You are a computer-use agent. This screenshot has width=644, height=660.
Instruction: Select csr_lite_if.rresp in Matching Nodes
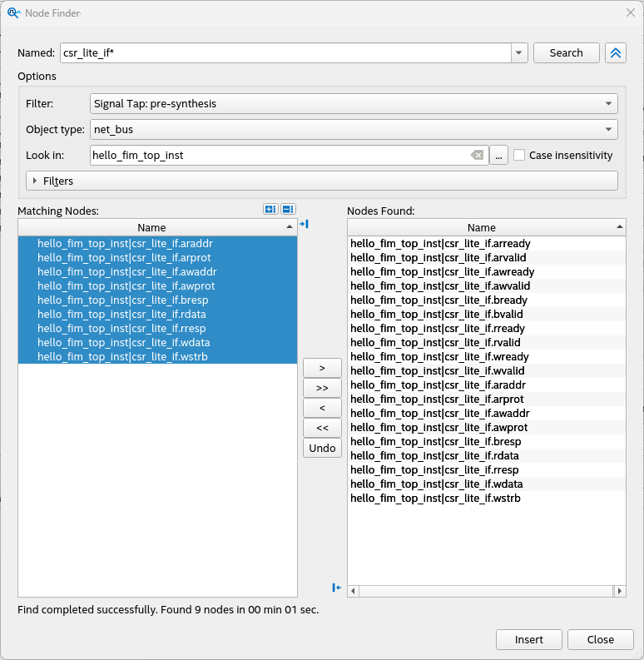click(x=157, y=328)
